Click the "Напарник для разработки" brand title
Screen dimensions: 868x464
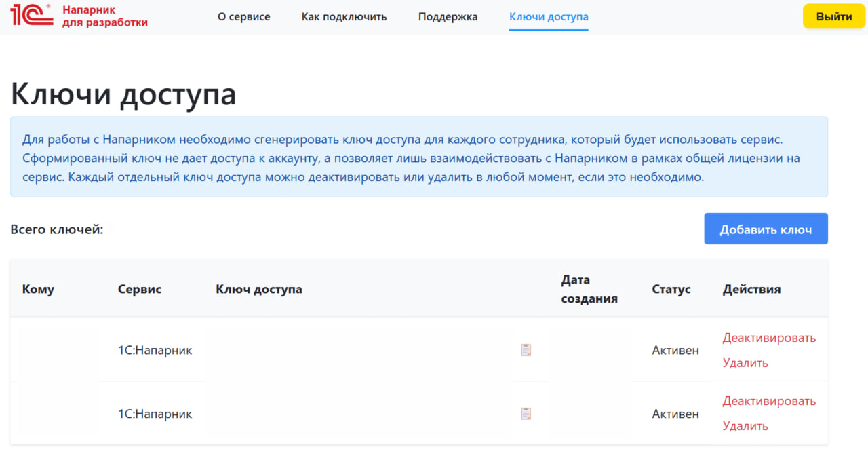coord(104,17)
